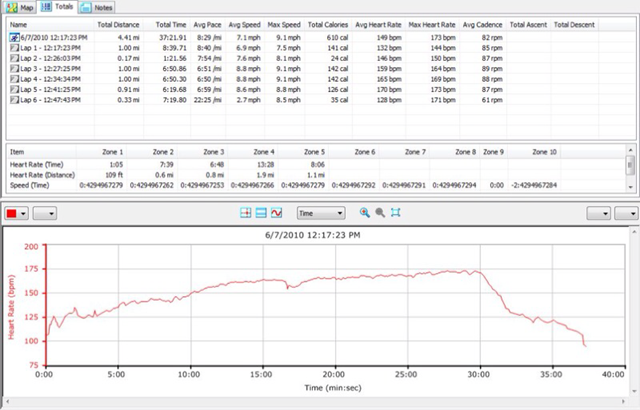
Task: Click the zoom out magnifier icon
Action: click(x=380, y=213)
